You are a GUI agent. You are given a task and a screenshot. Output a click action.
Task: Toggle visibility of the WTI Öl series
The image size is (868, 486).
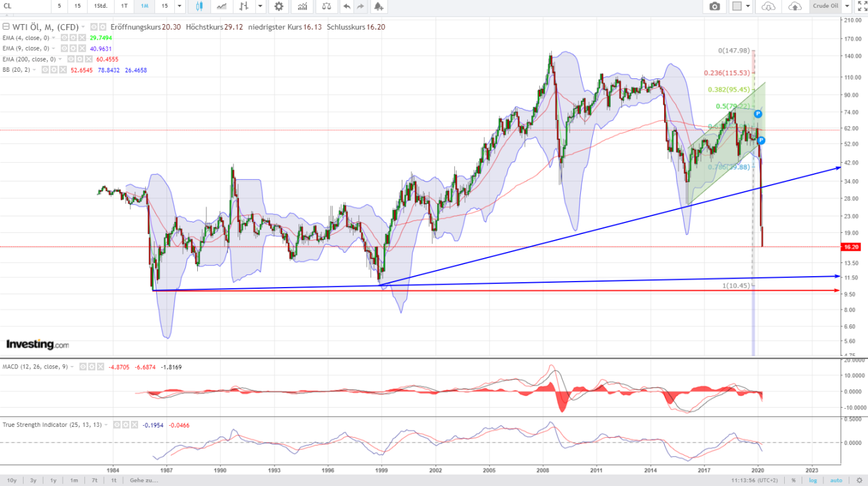(93, 27)
